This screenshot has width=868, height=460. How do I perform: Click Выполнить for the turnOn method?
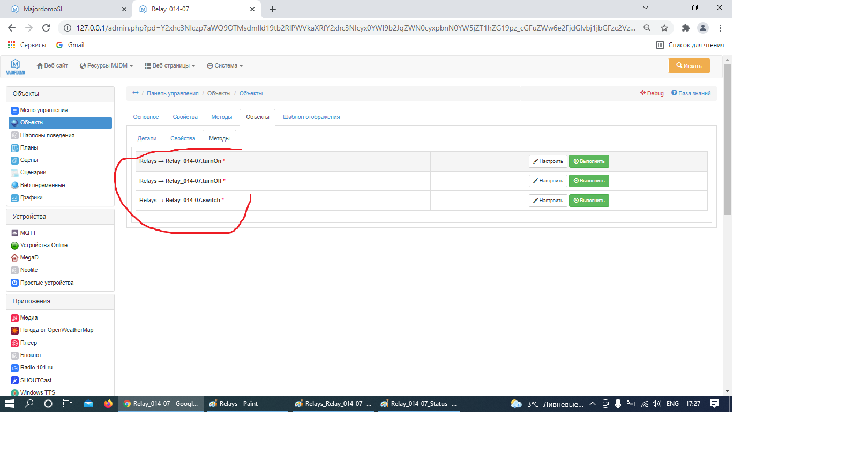(x=589, y=161)
